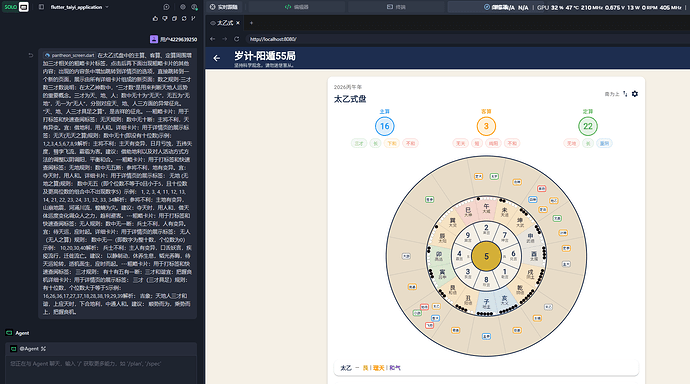Click the 子 branch segment on wheel
The height and width of the screenshot is (384, 690).
[486, 304]
